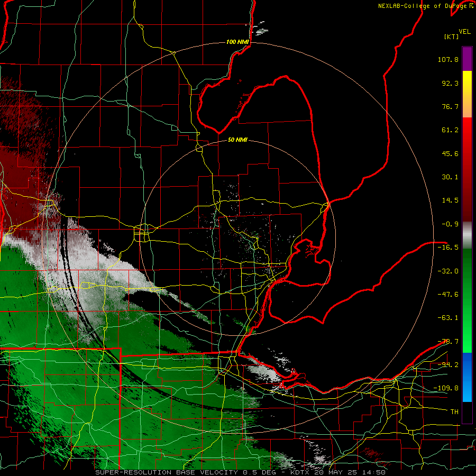Click the -16.5 legend value

pos(448,248)
